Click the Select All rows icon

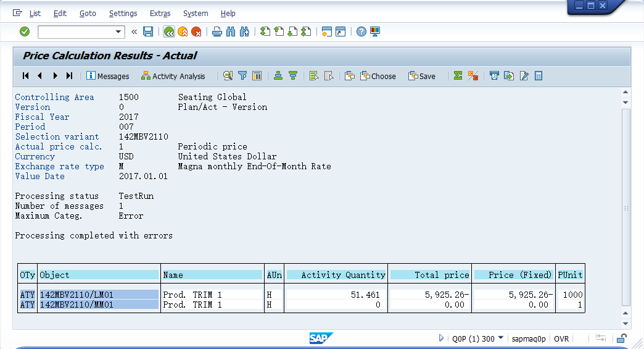(314, 75)
